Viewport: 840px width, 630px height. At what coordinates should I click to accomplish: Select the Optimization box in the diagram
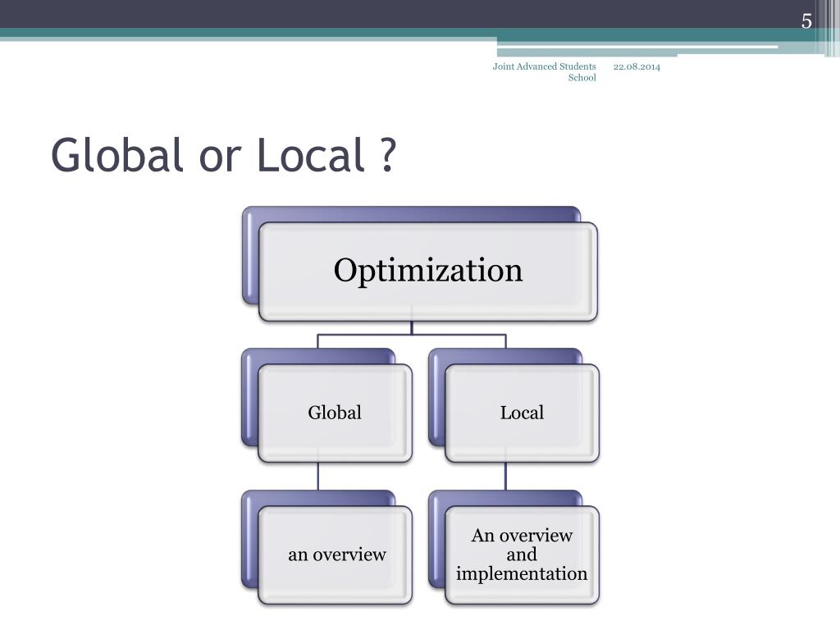(x=428, y=272)
